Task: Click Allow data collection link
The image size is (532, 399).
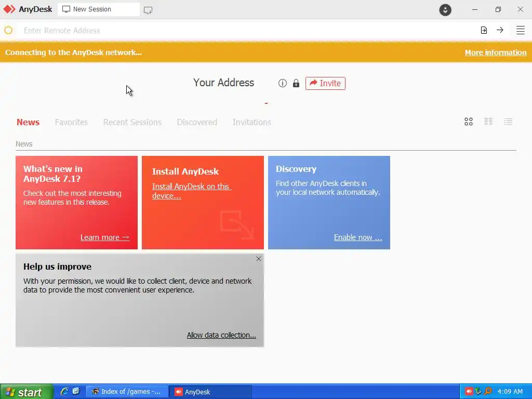Action: (x=221, y=335)
